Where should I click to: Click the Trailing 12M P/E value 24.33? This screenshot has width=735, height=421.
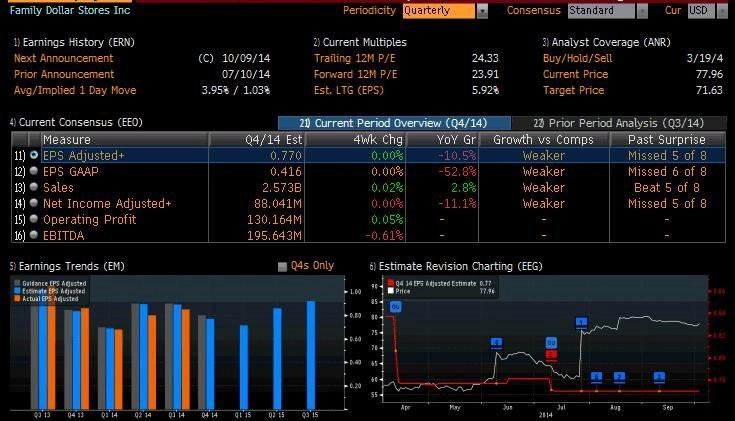click(x=485, y=58)
